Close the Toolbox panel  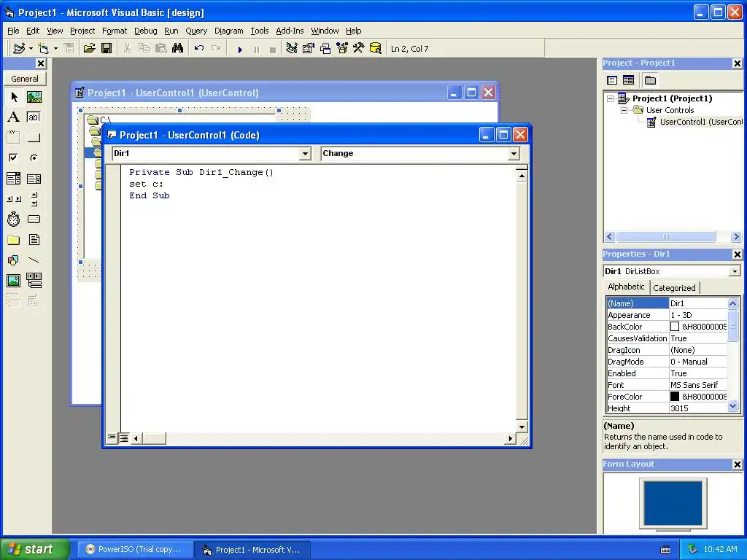pos(41,63)
